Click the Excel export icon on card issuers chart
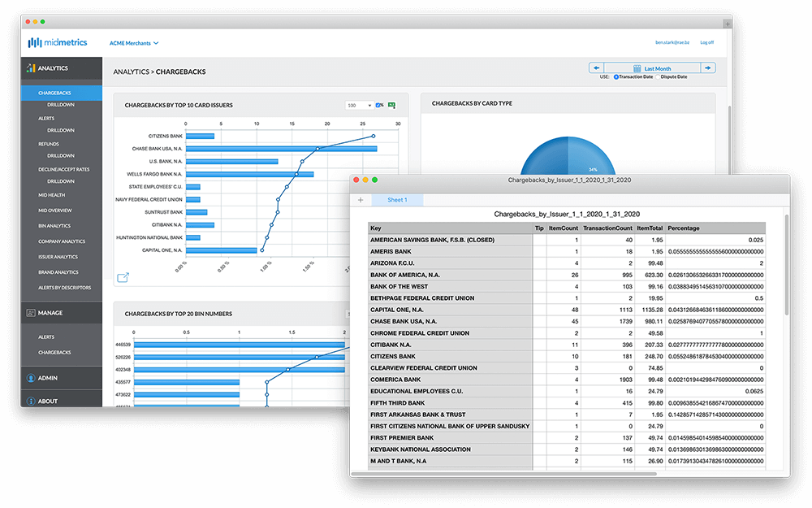 [x=391, y=105]
